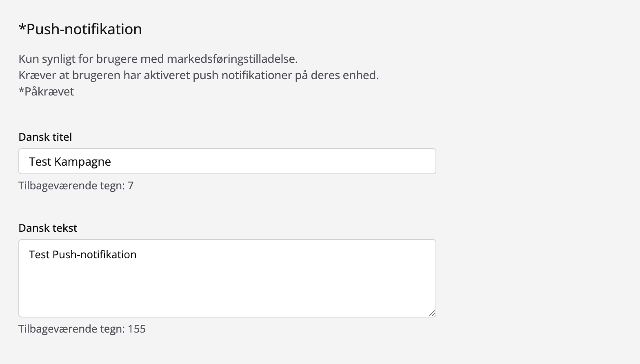Click the "Kun synligt for brugere" description line
This screenshot has height=364, width=640.
pyautogui.click(x=158, y=59)
